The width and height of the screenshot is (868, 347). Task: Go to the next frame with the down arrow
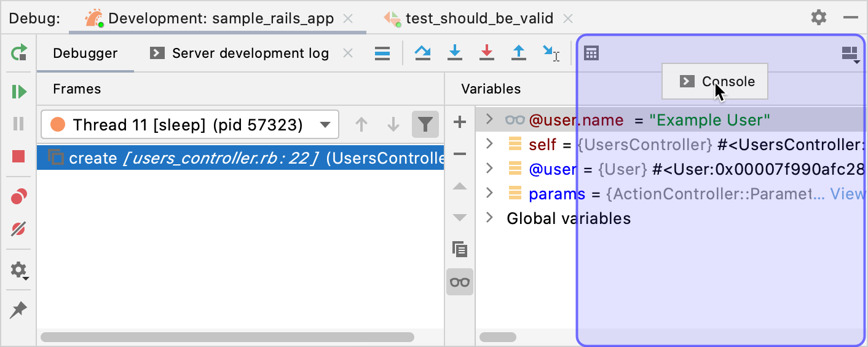[393, 126]
